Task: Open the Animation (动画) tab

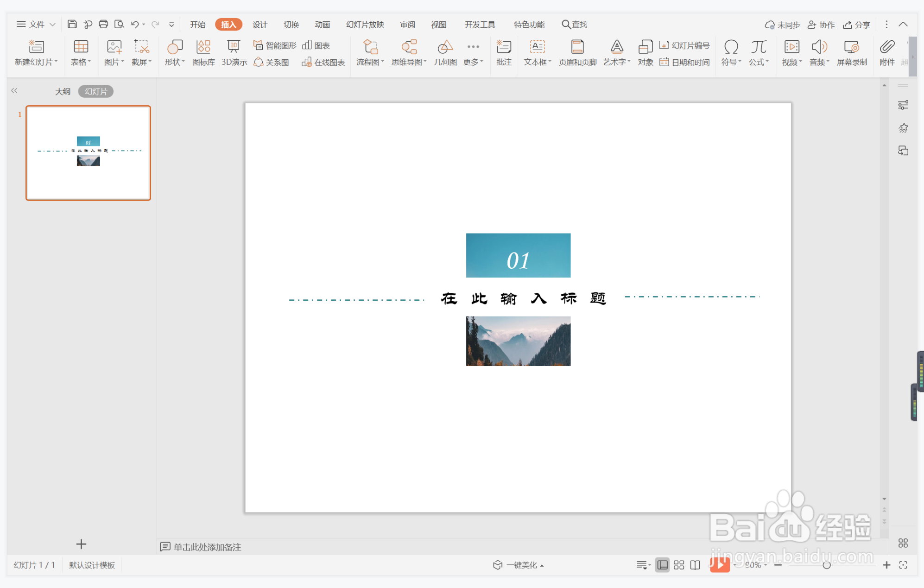Action: pyautogui.click(x=322, y=25)
